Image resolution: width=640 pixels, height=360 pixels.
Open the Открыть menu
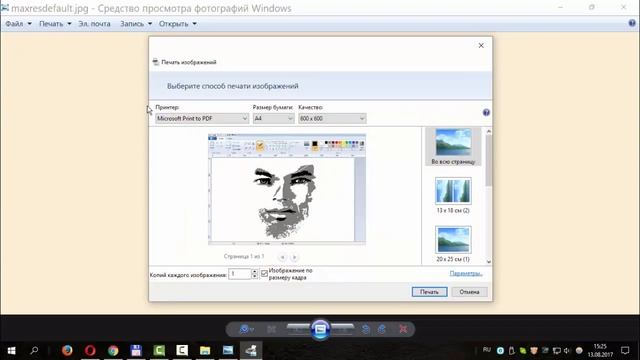[178, 24]
